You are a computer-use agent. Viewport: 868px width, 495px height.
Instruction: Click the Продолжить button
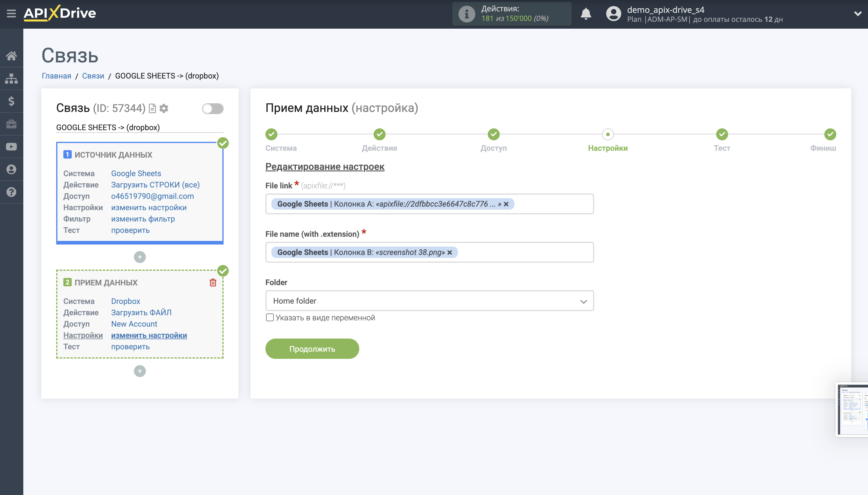click(x=312, y=348)
